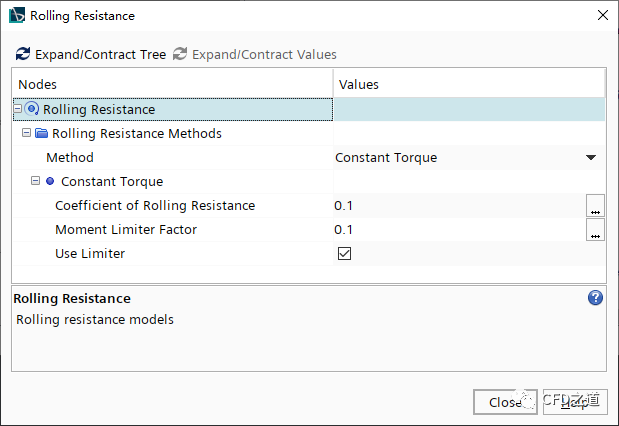Click the Rolling Resistance node icon

[32, 109]
